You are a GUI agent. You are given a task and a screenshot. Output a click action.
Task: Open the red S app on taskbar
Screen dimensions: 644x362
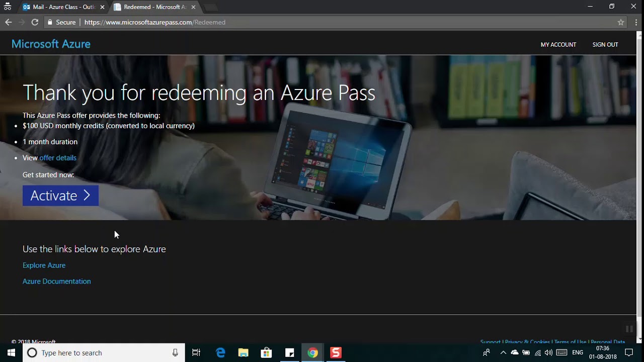(x=336, y=353)
